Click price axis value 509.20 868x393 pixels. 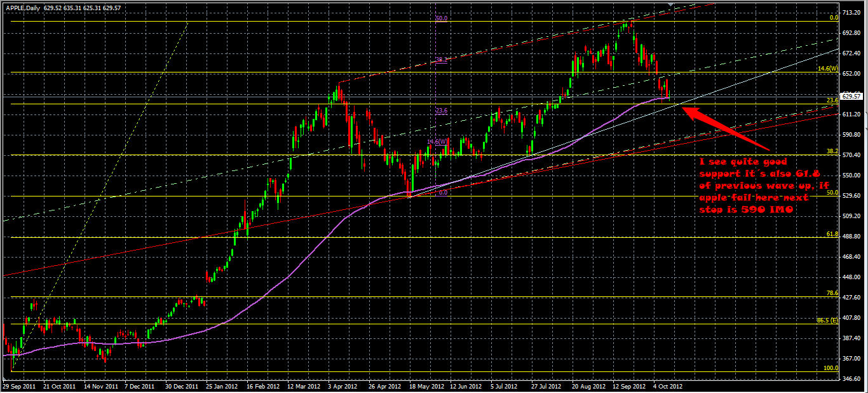851,216
